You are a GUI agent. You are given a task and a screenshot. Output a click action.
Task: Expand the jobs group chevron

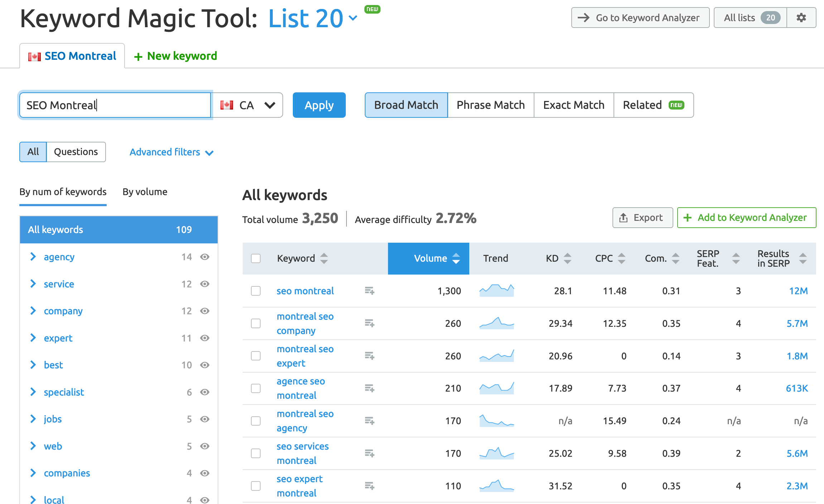pyautogui.click(x=33, y=419)
